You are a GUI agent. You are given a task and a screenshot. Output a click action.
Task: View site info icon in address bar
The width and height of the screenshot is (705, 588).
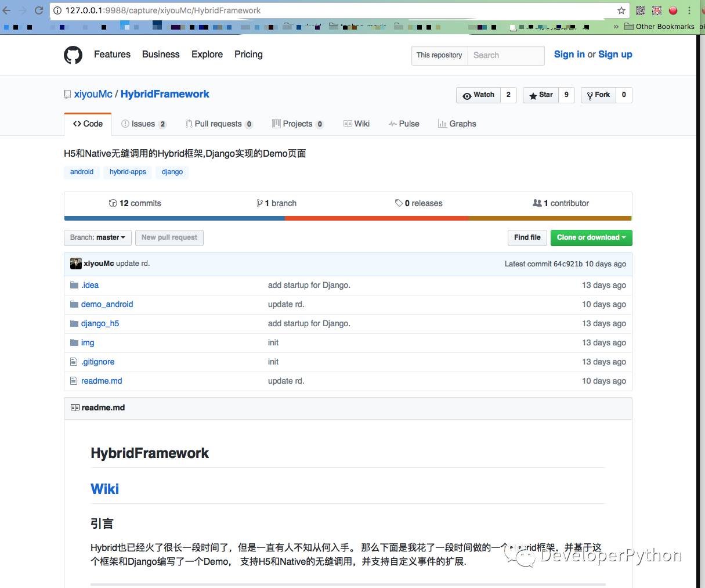(x=57, y=10)
